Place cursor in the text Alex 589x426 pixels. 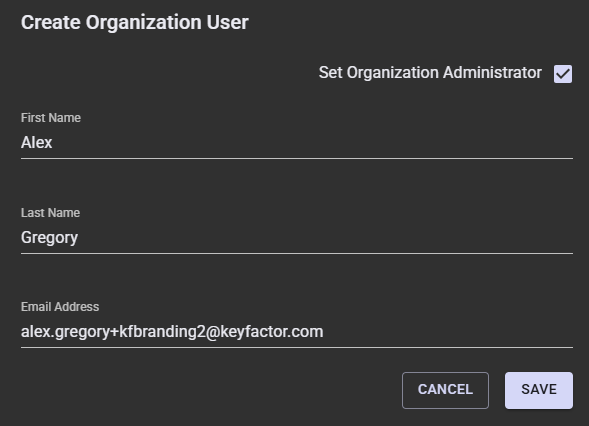point(36,142)
